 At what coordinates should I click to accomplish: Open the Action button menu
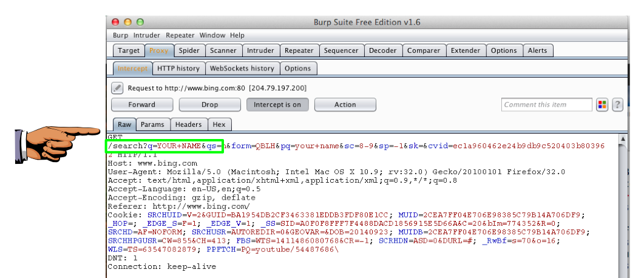point(345,105)
